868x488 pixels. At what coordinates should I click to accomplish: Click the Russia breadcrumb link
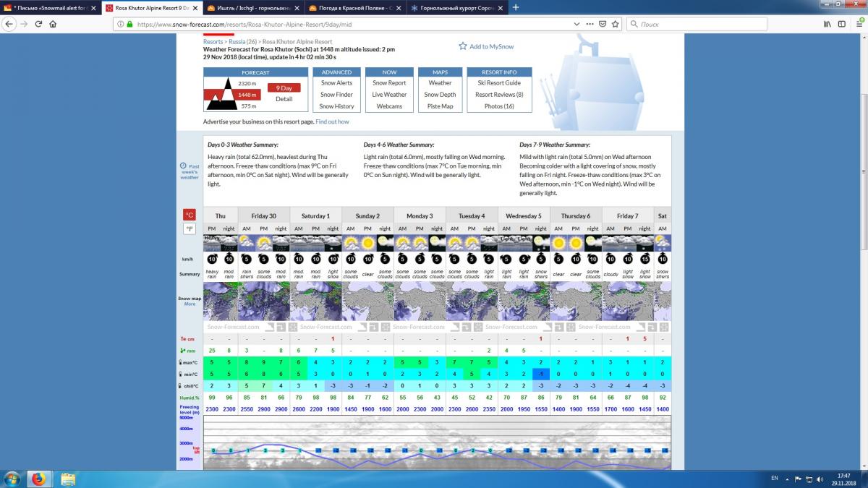[236, 42]
